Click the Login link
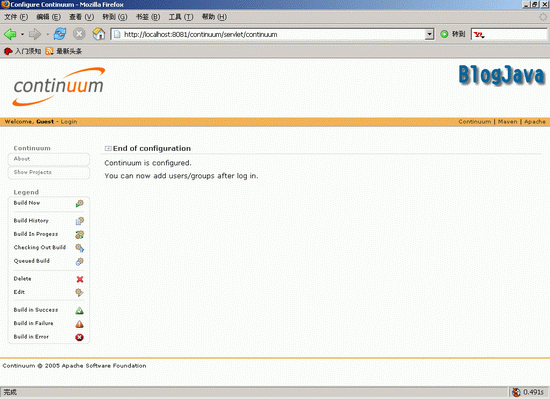This screenshot has height=400, width=550. [x=69, y=122]
